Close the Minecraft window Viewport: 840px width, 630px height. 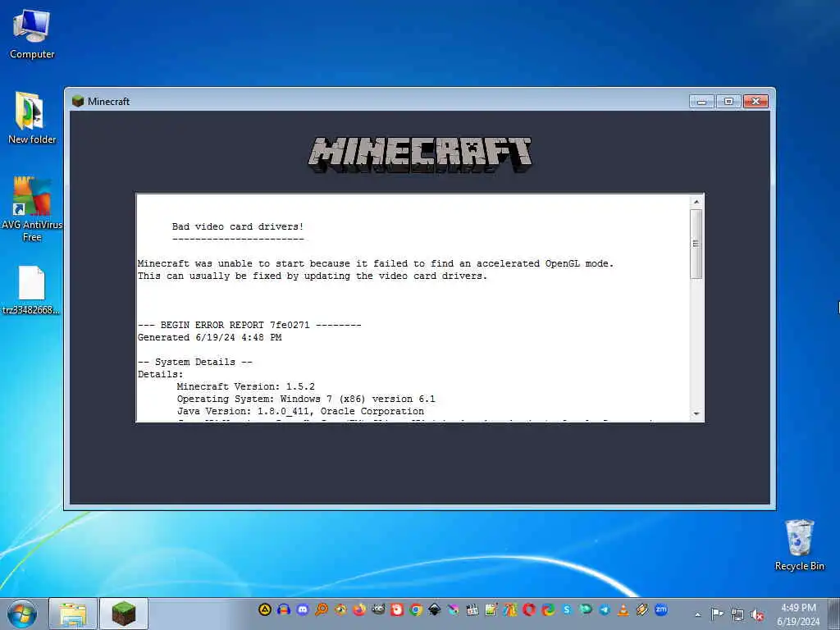point(756,101)
